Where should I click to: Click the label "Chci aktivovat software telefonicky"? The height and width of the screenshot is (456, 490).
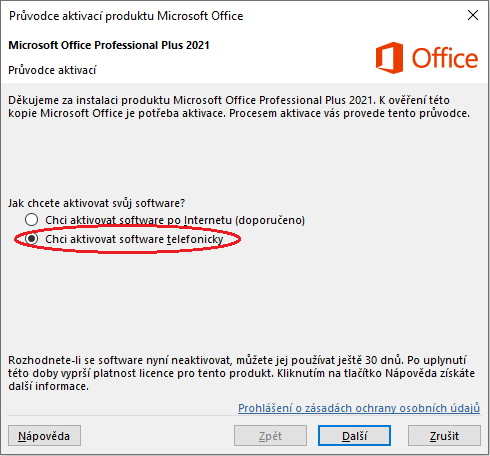coord(134,239)
